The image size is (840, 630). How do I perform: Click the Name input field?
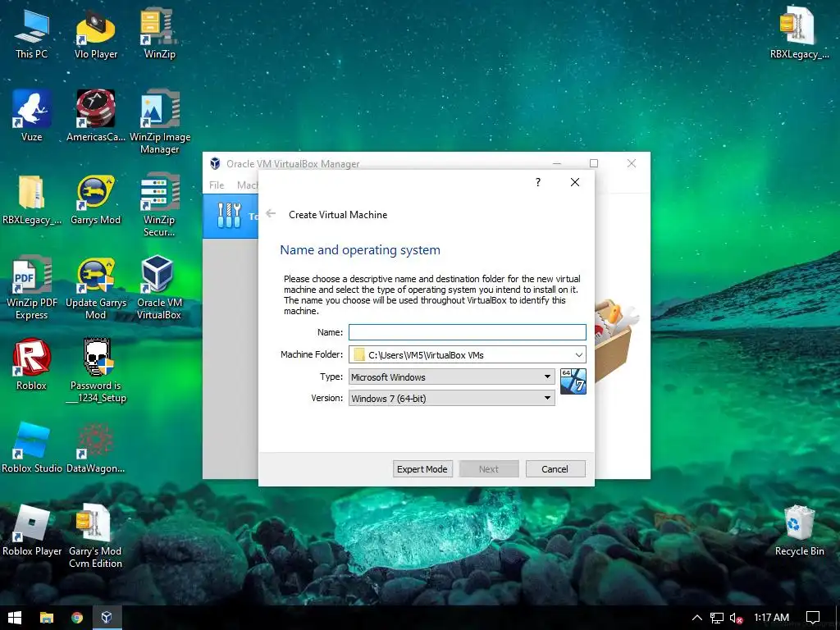point(467,332)
